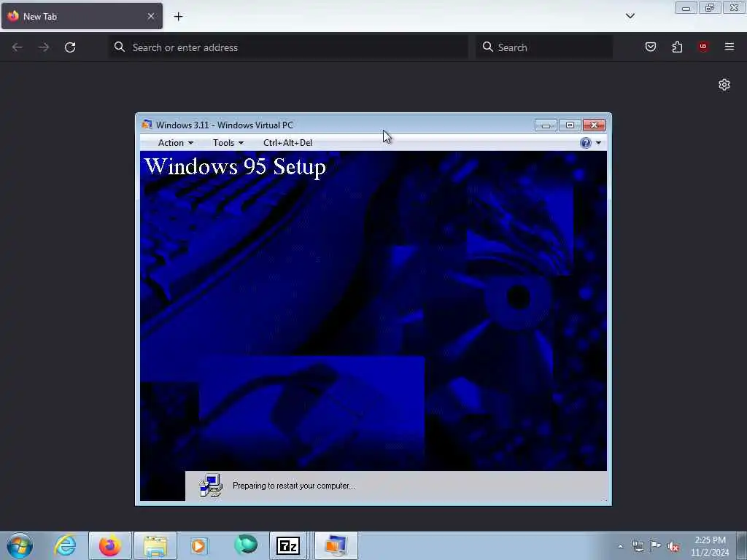Launch Internet Explorer from the taskbar
The image size is (747, 560).
click(x=65, y=545)
